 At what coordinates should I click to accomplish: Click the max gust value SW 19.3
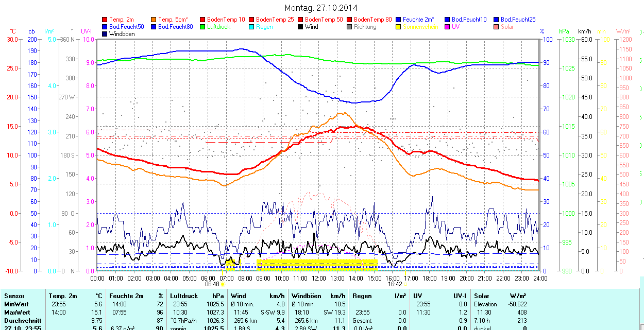(334, 312)
